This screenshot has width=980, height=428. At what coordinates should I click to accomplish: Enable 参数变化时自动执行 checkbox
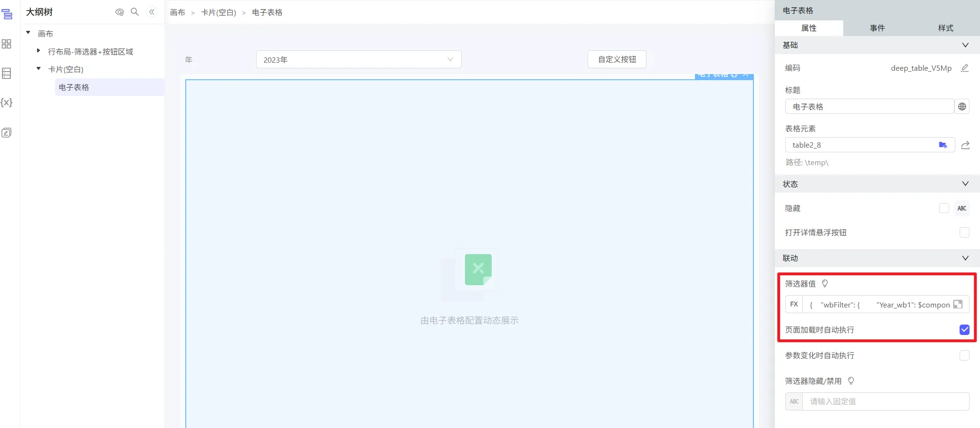tap(964, 355)
